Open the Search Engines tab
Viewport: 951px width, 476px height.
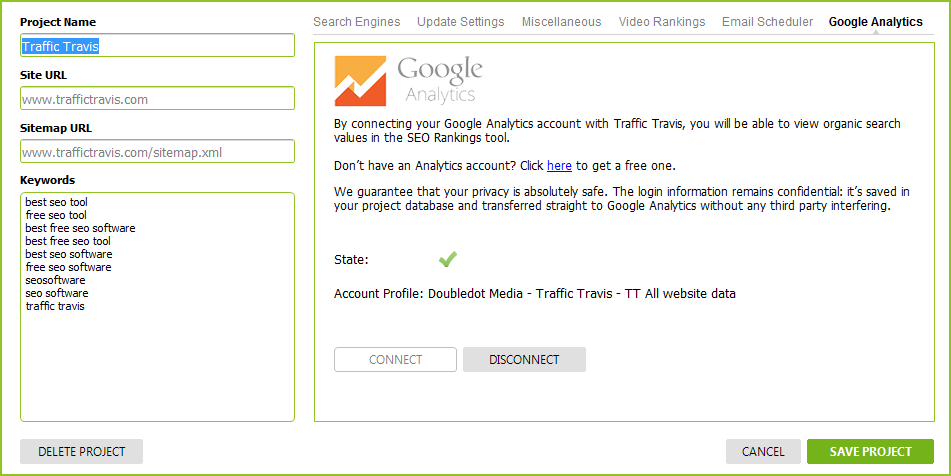click(357, 22)
